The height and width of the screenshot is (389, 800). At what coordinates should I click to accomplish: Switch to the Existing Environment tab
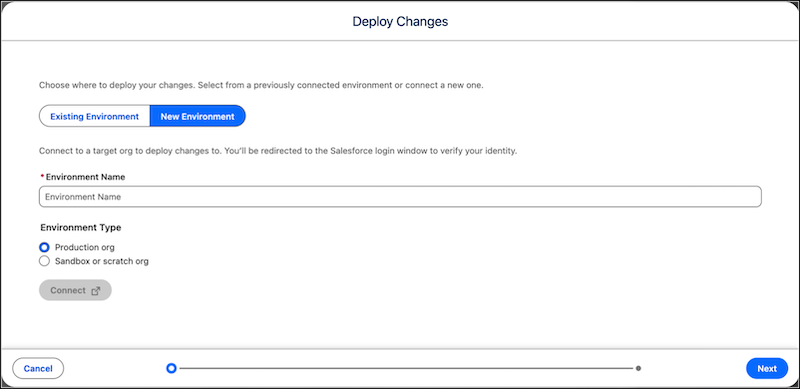point(94,116)
